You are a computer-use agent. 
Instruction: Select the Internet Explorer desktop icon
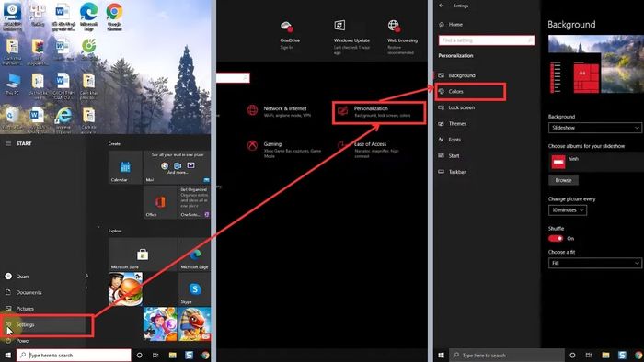click(63, 119)
